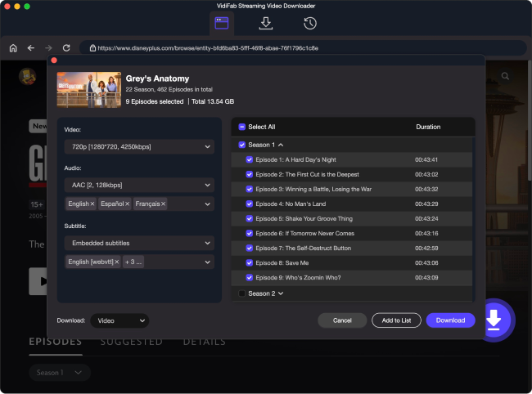The width and height of the screenshot is (532, 394).
Task: Reload the current page
Action: (x=66, y=48)
